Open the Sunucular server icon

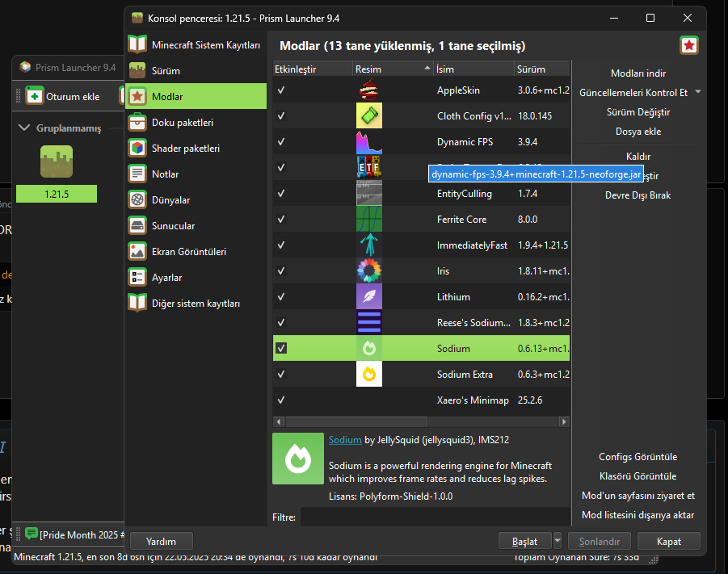137,225
